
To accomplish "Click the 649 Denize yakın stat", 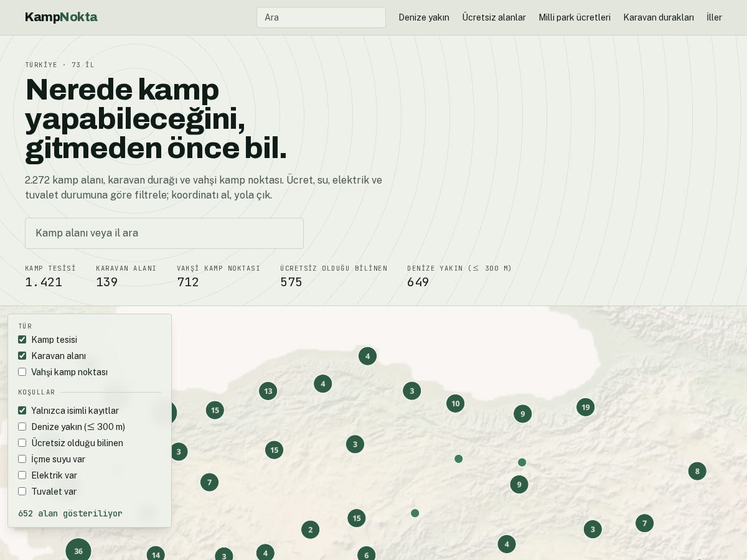I will click(x=459, y=276).
